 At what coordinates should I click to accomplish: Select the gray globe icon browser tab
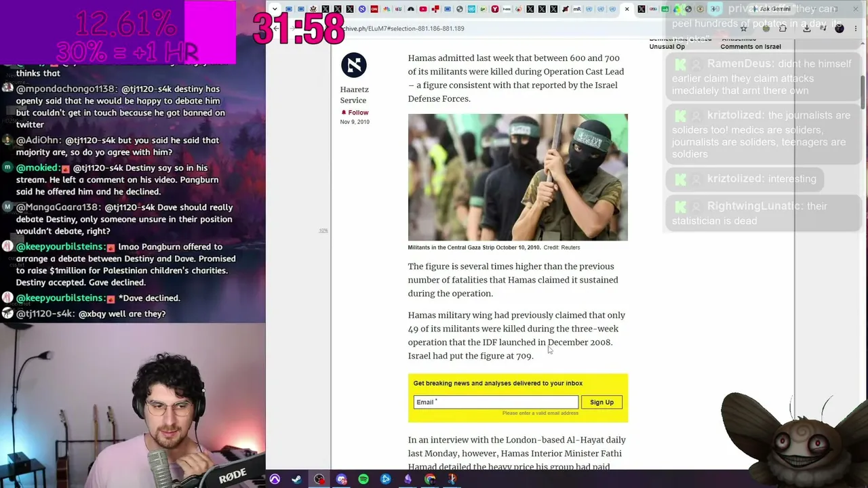point(460,9)
